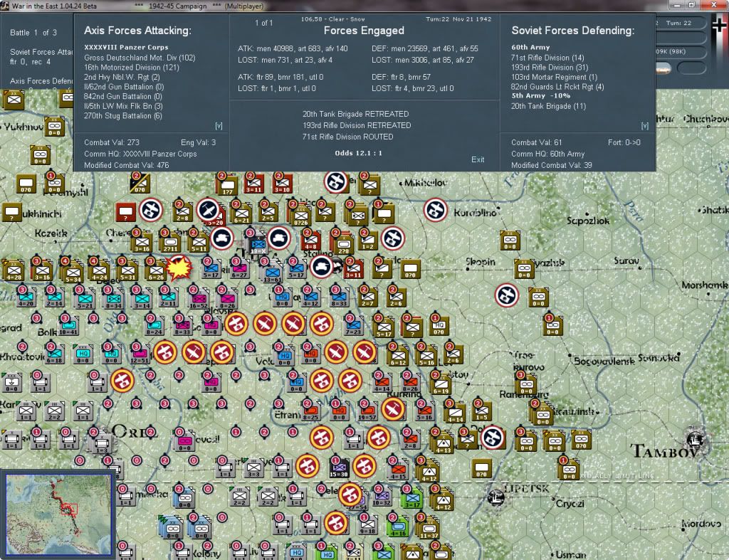Select the Soviet stack labeled 11=37
The height and width of the screenshot is (560, 729).
429,529
